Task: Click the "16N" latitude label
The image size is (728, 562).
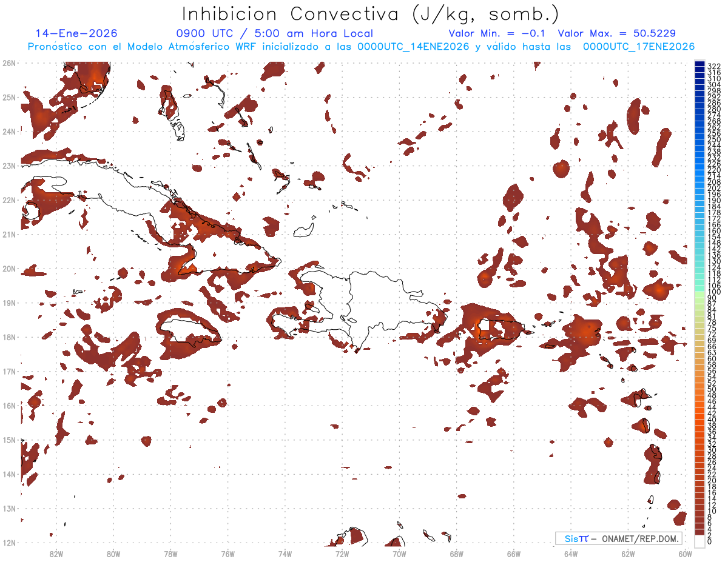Action: [8, 406]
